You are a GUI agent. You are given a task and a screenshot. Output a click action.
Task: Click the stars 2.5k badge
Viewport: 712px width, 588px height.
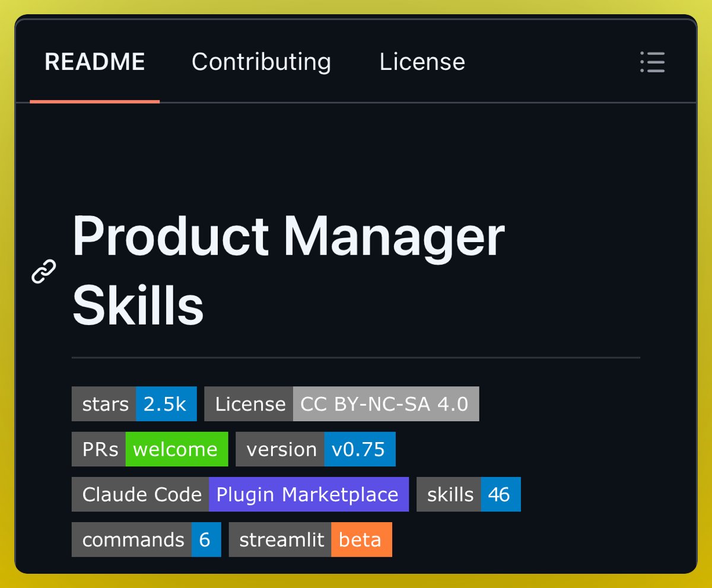click(x=133, y=403)
